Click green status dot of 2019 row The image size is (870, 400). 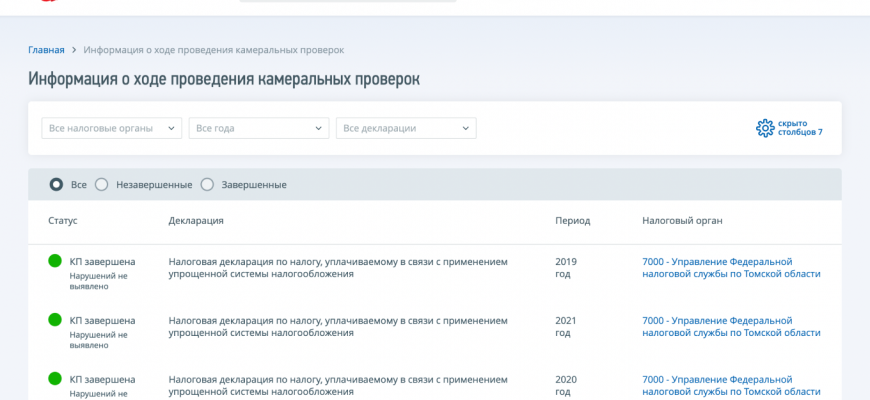[55, 261]
